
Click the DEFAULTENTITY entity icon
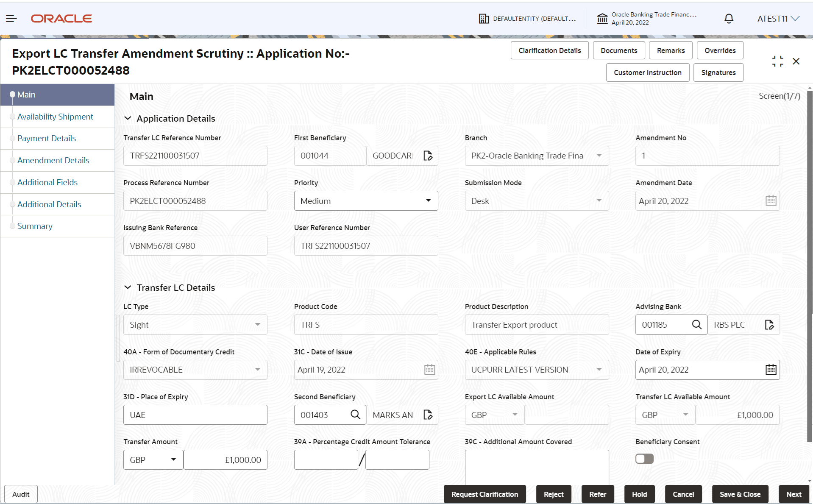(484, 18)
